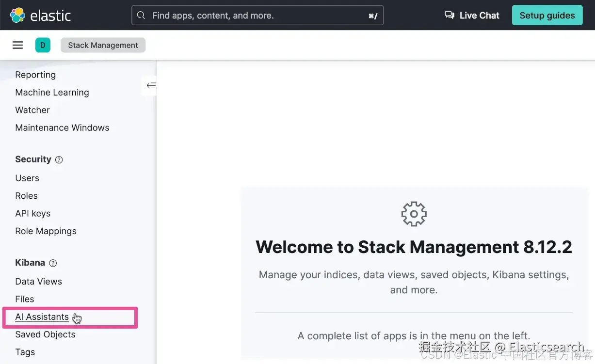Go to Saved Objects
595x364 pixels.
[x=45, y=334]
